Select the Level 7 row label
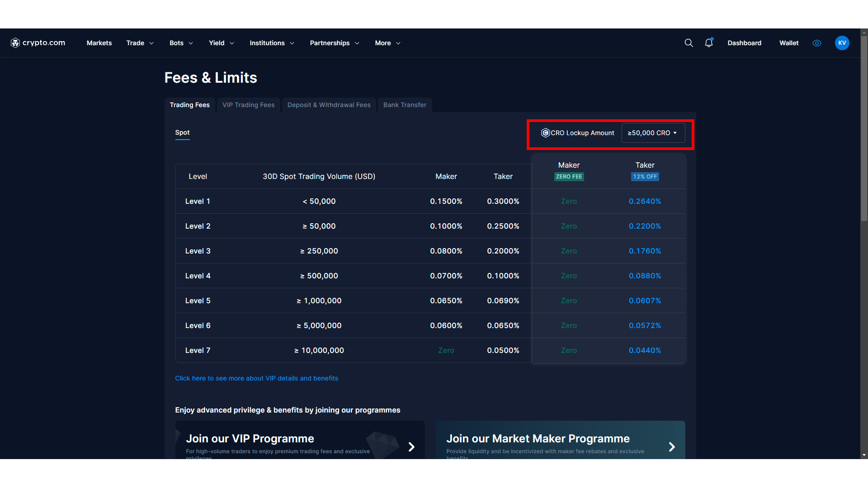This screenshot has width=868, height=488. coord(198,350)
